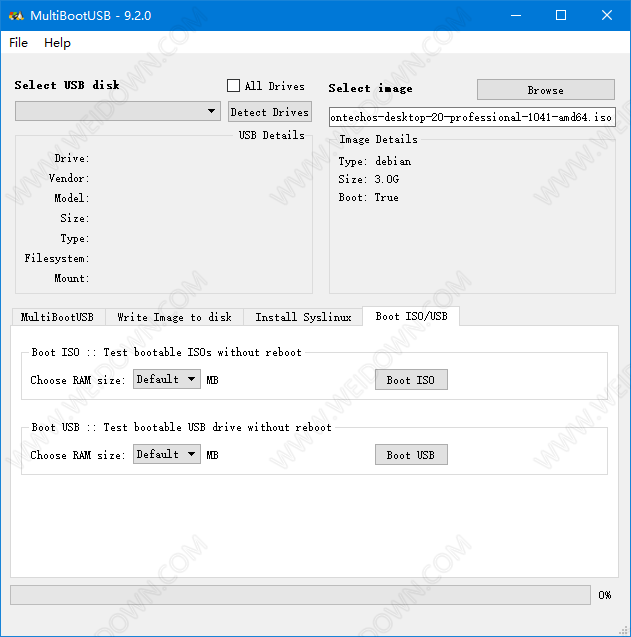This screenshot has width=631, height=637.
Task: Click the progress bar at the bottom
Action: (300, 595)
